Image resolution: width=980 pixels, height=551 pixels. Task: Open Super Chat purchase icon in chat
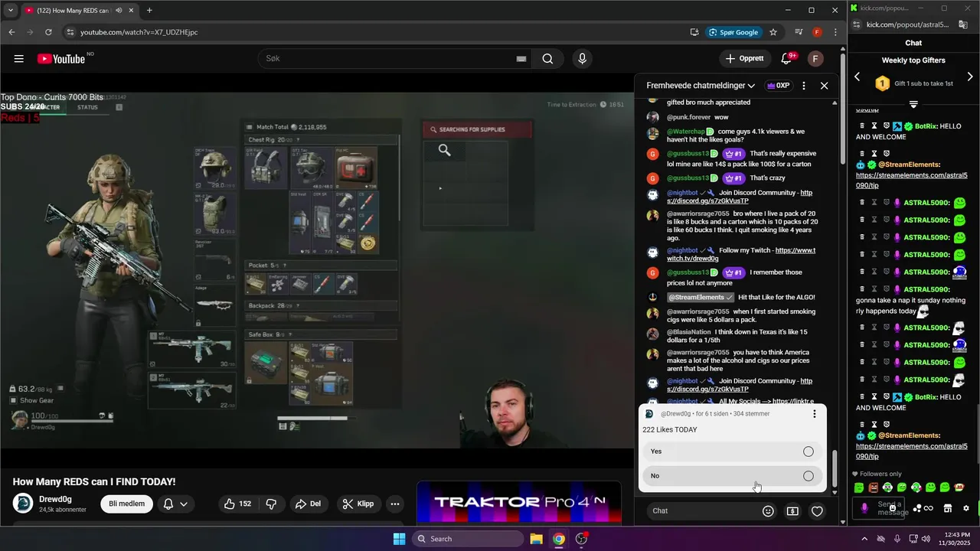coord(792,511)
